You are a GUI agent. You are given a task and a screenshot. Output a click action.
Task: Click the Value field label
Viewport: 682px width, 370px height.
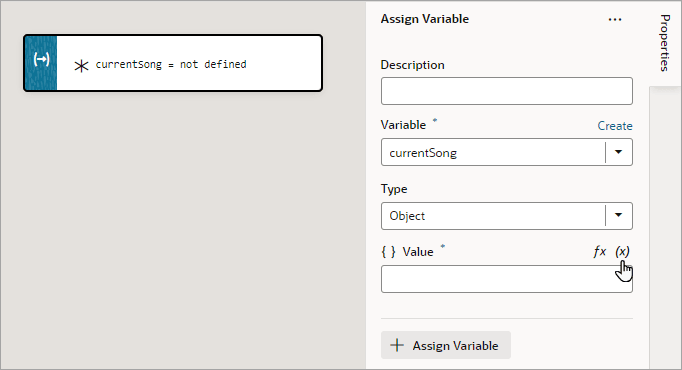point(418,252)
